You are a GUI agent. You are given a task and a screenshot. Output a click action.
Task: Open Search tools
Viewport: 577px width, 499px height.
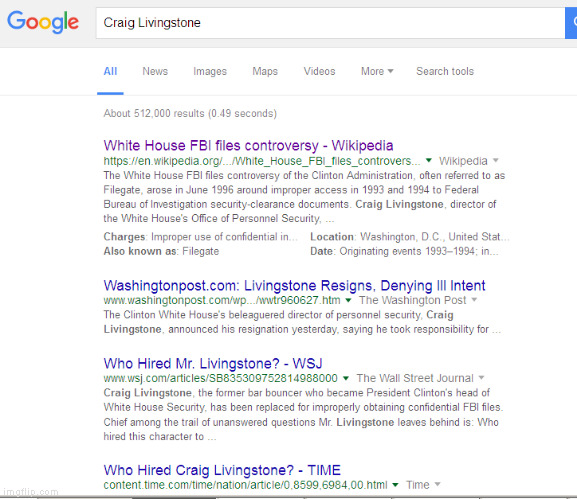pyautogui.click(x=445, y=71)
